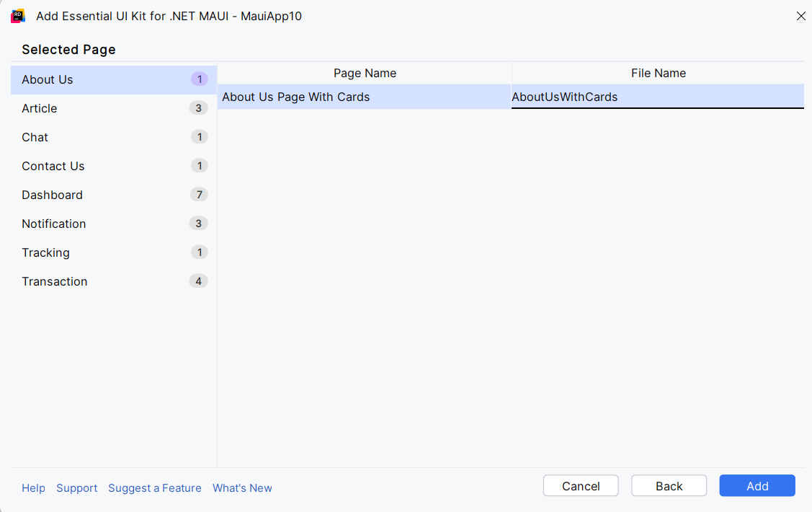
Task: Click the Add button
Action: tap(757, 486)
